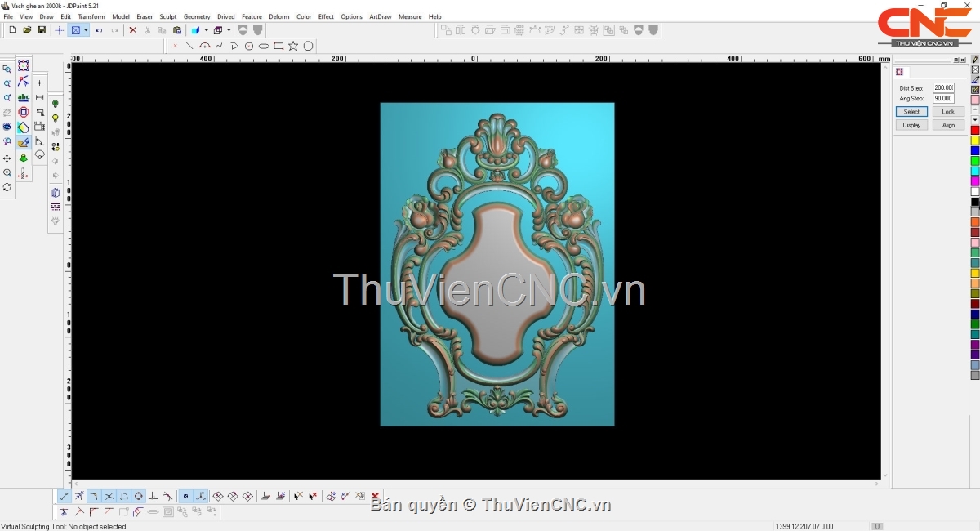Click the red X delete icon
Screen dimensions: 980x531
tap(133, 30)
